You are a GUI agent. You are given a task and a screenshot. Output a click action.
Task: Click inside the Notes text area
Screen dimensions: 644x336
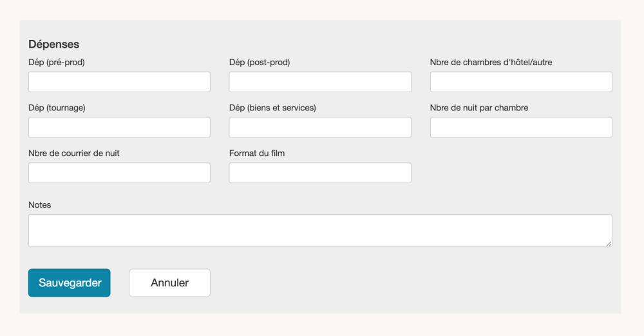tap(320, 230)
